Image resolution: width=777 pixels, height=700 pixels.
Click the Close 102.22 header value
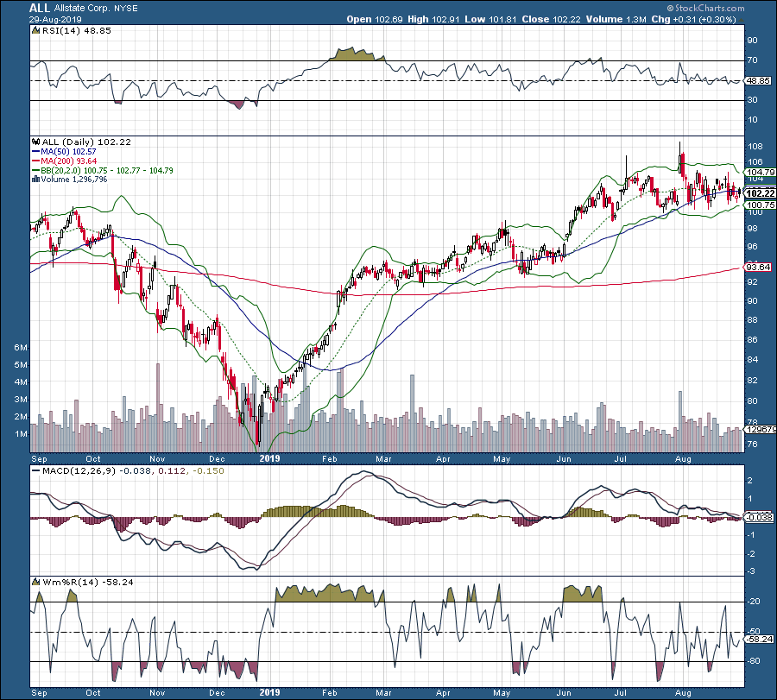(x=551, y=19)
